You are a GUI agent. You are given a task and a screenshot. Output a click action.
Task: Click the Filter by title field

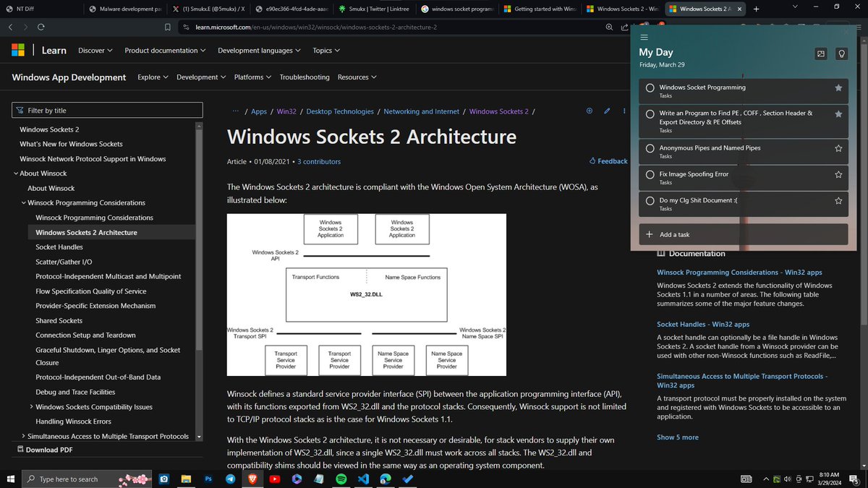point(107,111)
